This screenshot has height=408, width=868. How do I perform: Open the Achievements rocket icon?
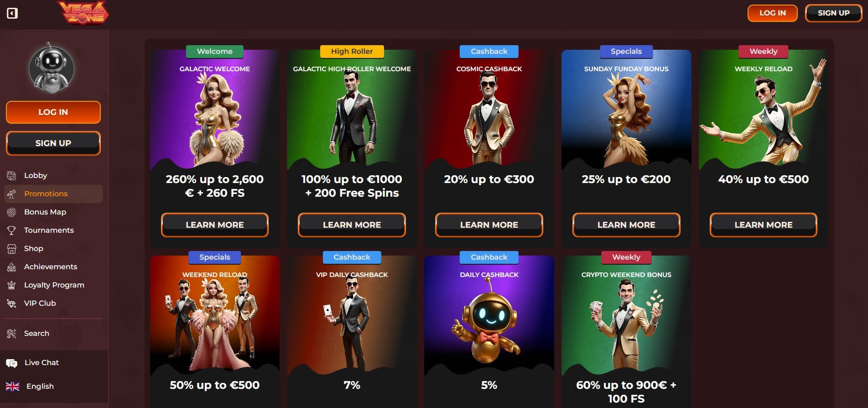coord(11,267)
